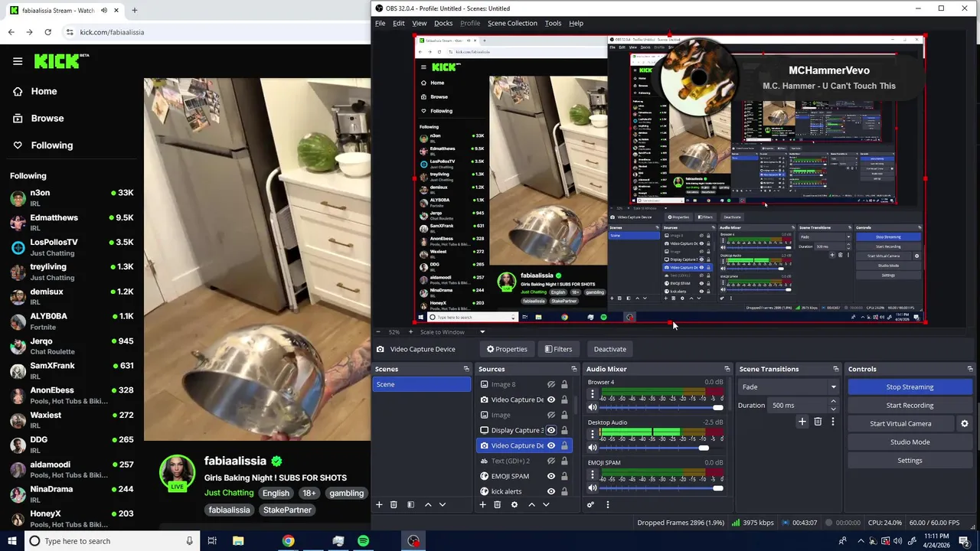Open Chrome from the Windows taskbar

point(288,541)
